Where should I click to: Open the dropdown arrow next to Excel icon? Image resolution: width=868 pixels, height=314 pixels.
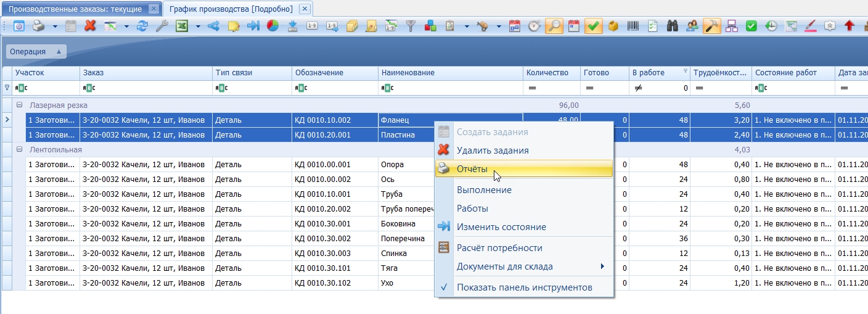point(198,26)
